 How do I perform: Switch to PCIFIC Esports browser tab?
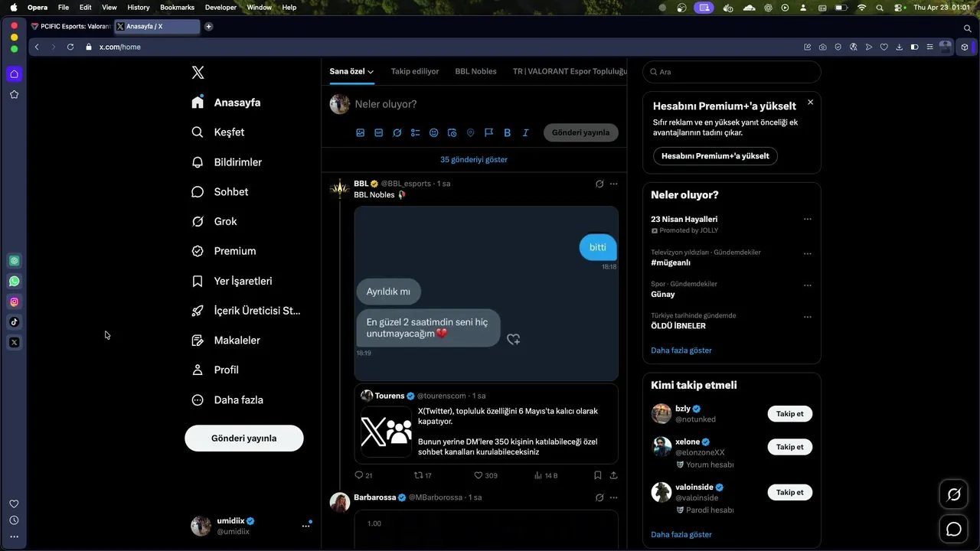[x=70, y=26]
